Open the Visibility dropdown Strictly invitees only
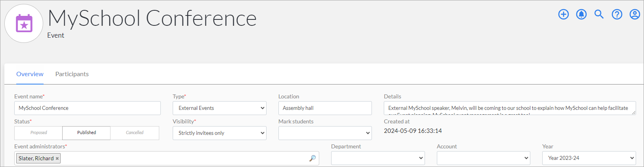 (x=219, y=133)
